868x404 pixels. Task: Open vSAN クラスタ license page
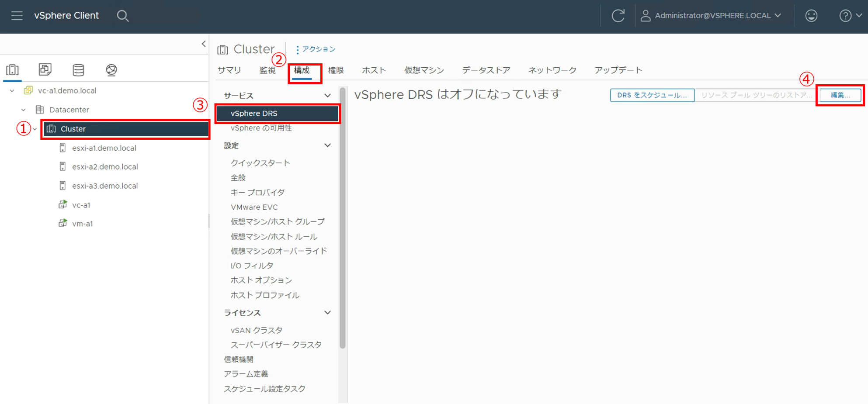[x=257, y=330]
